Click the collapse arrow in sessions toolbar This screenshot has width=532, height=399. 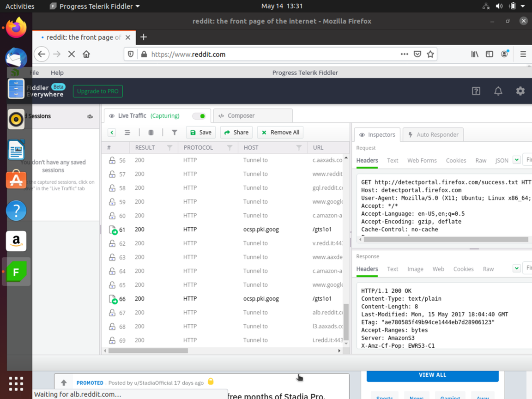(x=112, y=133)
